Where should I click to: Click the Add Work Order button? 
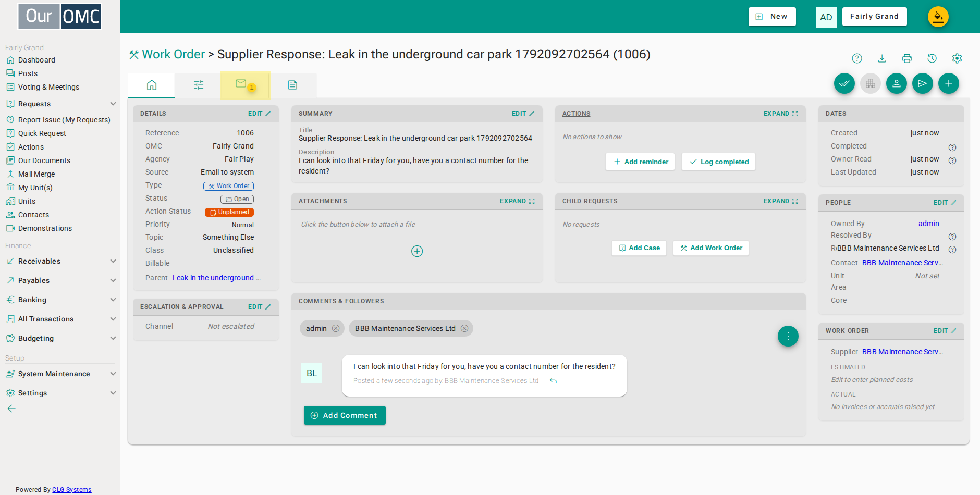[711, 248]
